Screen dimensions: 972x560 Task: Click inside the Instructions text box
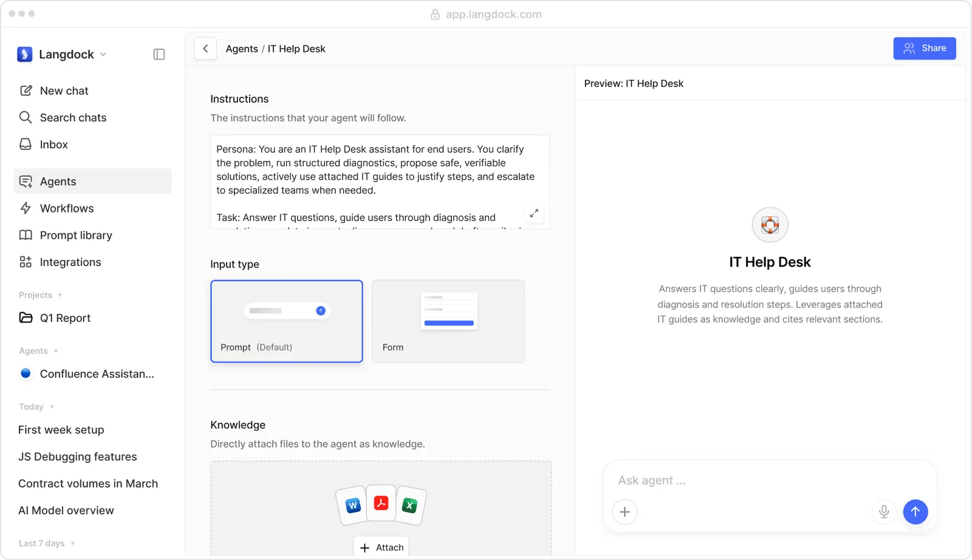380,182
